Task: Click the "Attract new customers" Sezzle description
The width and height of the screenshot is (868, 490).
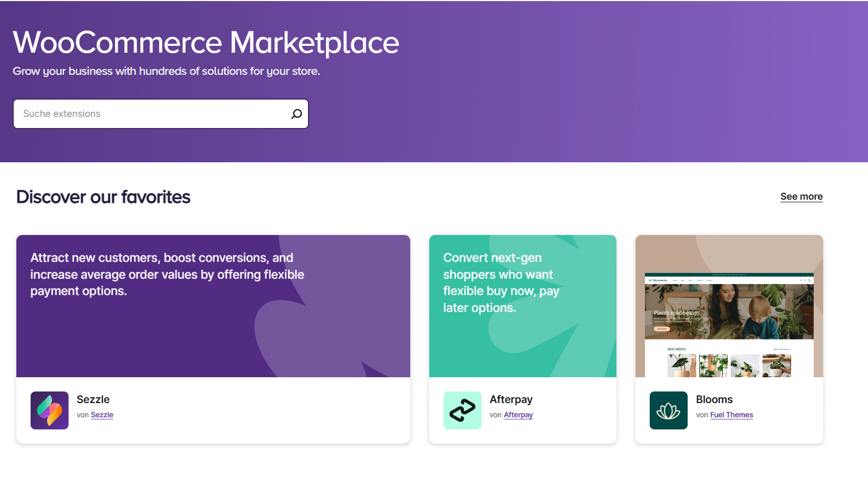Action: pyautogui.click(x=167, y=275)
